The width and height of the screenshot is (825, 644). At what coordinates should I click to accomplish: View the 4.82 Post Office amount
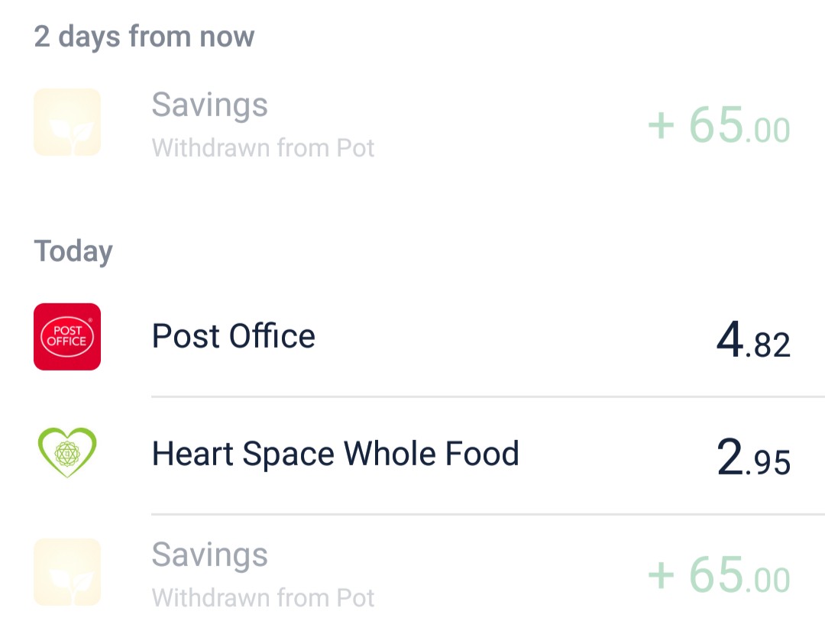click(x=753, y=340)
